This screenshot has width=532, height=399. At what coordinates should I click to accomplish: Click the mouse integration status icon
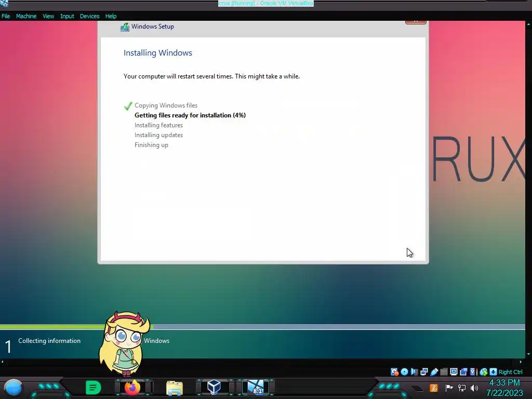pyautogui.click(x=484, y=372)
